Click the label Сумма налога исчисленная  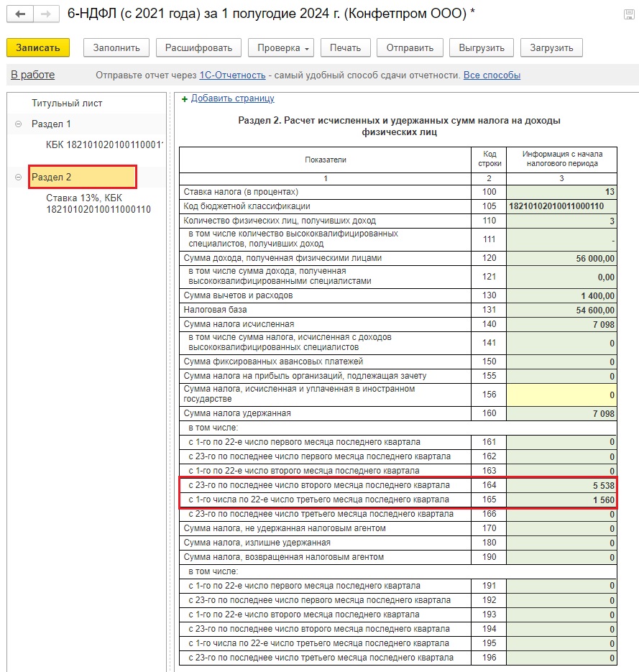pos(239,324)
